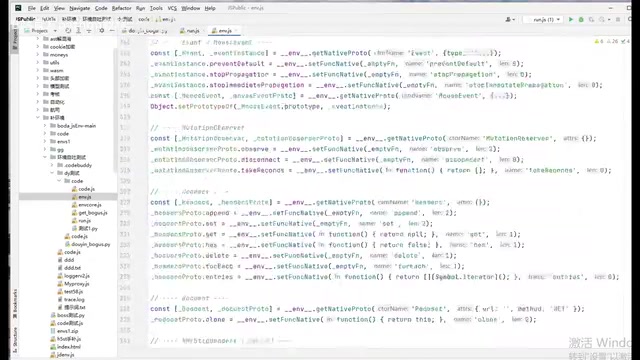
Task: Click the green Run button
Action: point(571,19)
